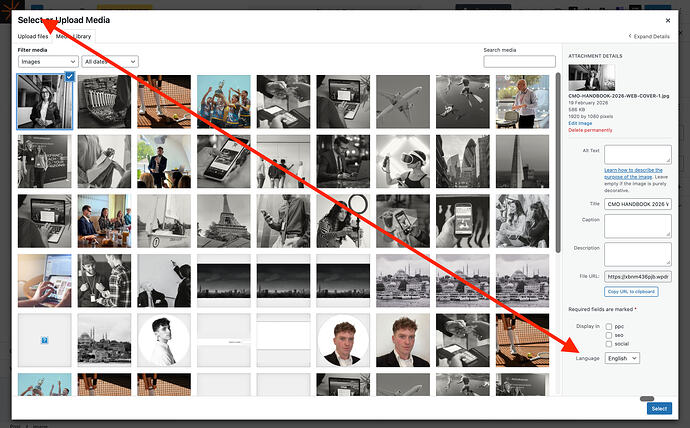Viewport: 690px width, 428px height.
Task: Select the person pointing at whiteboard thumbnail
Action: click(164, 281)
